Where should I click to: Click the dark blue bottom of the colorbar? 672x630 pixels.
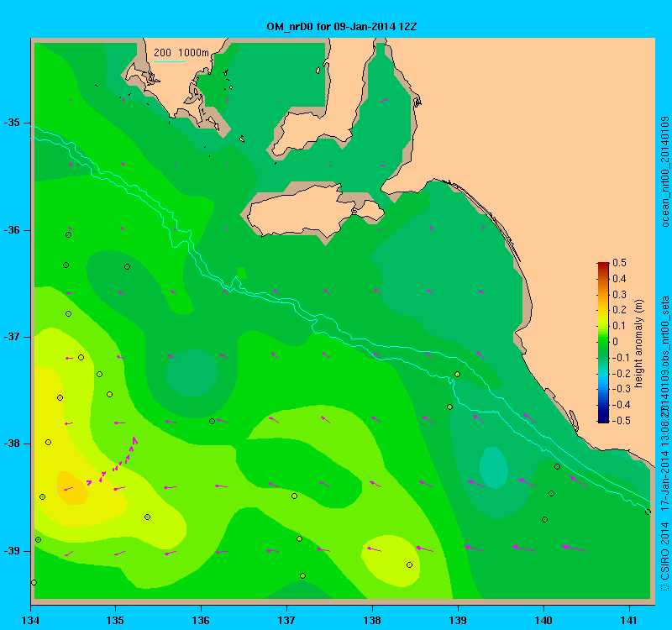click(x=603, y=418)
